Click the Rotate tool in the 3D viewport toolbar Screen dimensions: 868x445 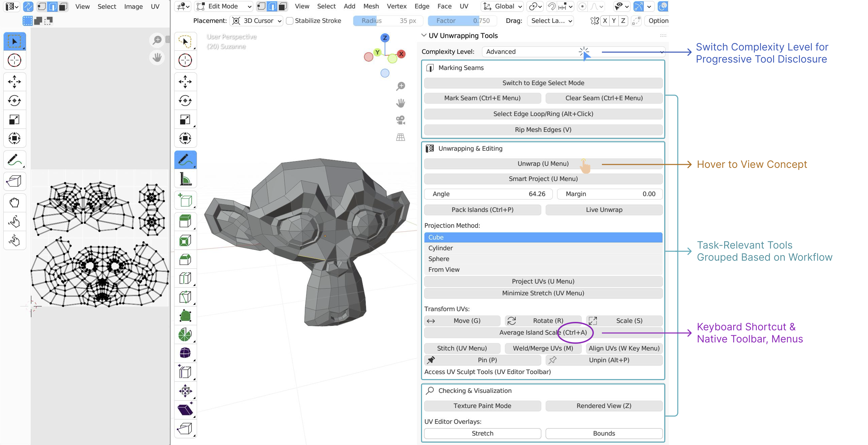pos(185,100)
